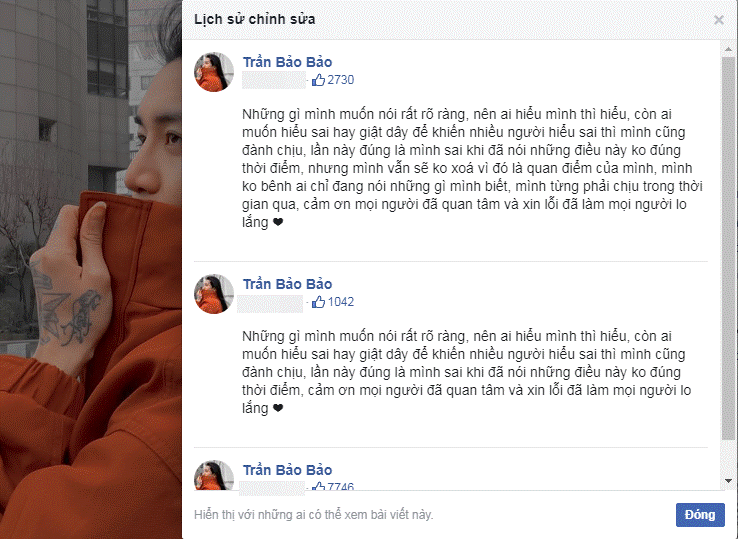Open first Trần Bảo Bảo name link

point(287,62)
